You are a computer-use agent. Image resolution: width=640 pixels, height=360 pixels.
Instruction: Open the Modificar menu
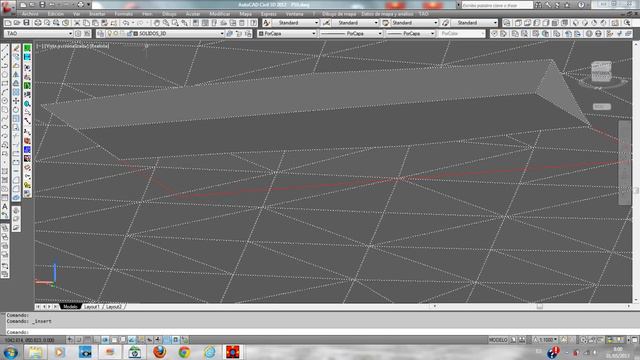(x=220, y=14)
